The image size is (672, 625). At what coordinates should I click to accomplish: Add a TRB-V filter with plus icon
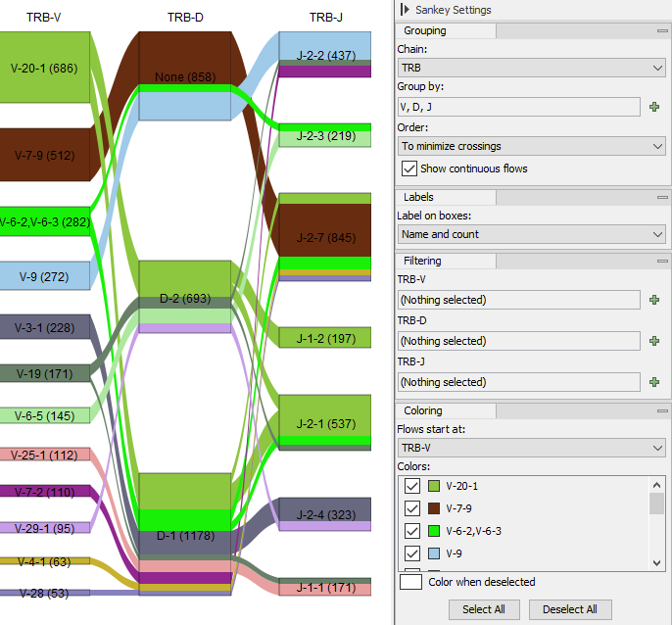[654, 300]
